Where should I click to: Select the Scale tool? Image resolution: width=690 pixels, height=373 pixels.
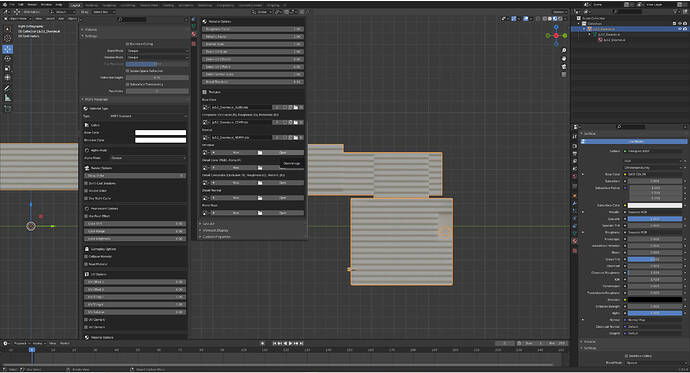7,68
